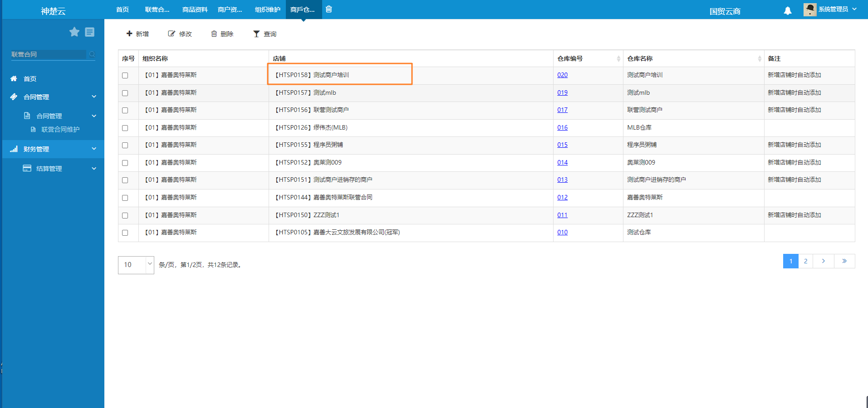Check the row for HTSP0144 联营合同
868x408 pixels.
point(125,198)
